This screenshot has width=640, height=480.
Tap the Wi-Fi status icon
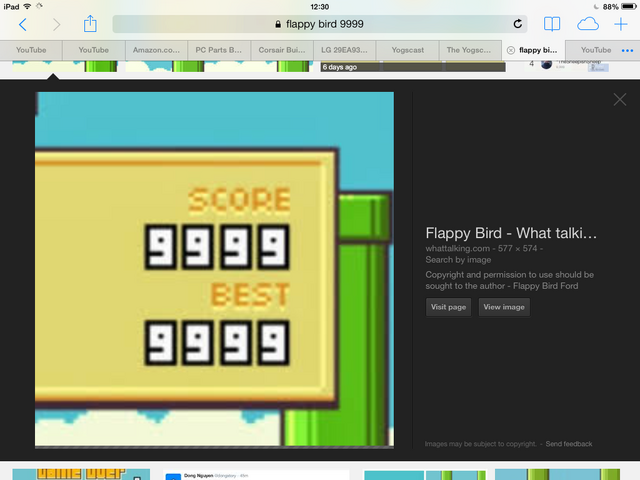(27, 7)
